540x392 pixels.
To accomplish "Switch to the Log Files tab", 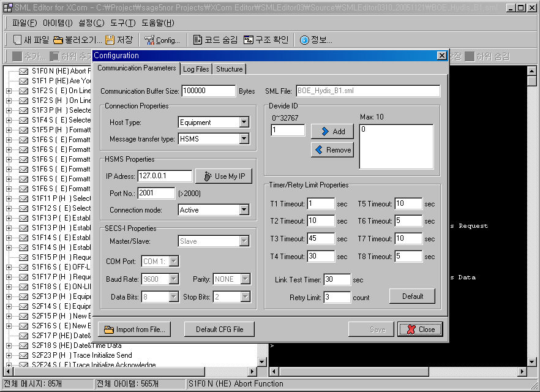I will [x=196, y=69].
